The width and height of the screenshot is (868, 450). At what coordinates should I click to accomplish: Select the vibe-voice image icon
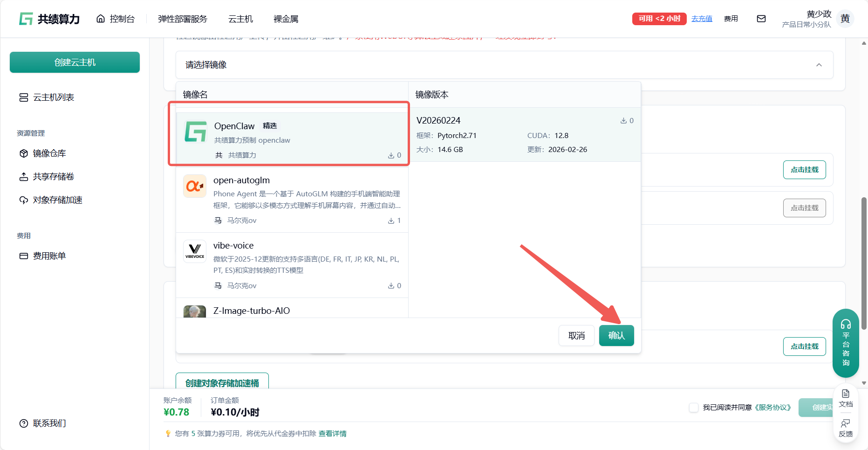pyautogui.click(x=195, y=251)
